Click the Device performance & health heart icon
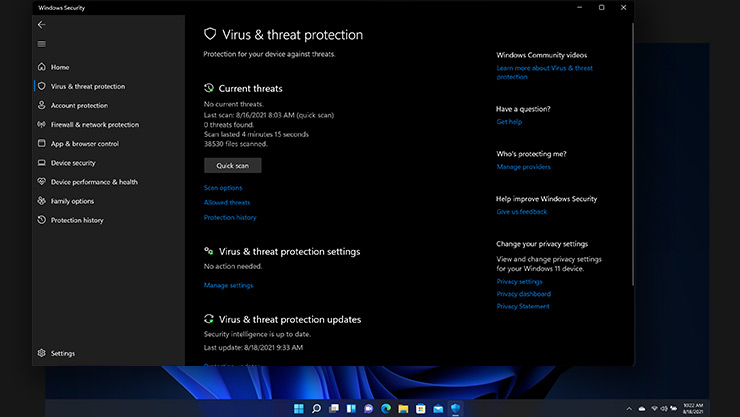 point(41,182)
